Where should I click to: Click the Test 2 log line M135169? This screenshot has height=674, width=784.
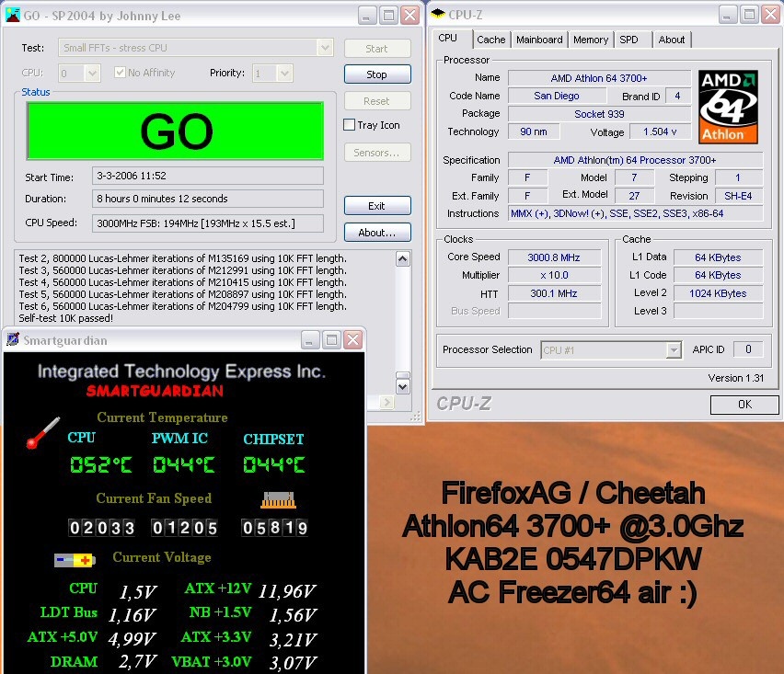[182, 258]
